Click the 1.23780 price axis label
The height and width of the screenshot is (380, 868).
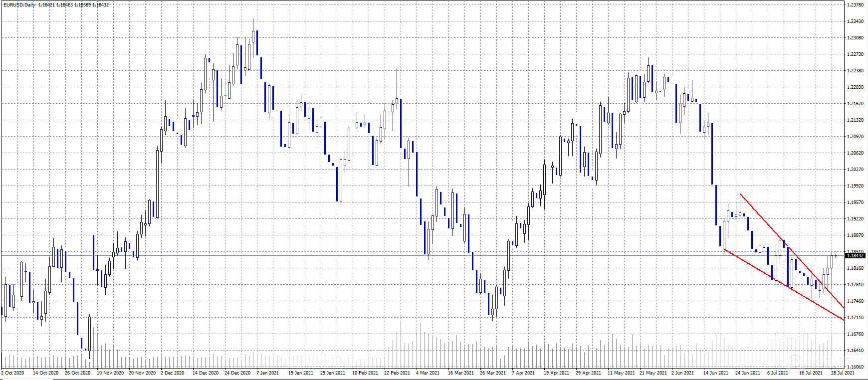point(855,5)
